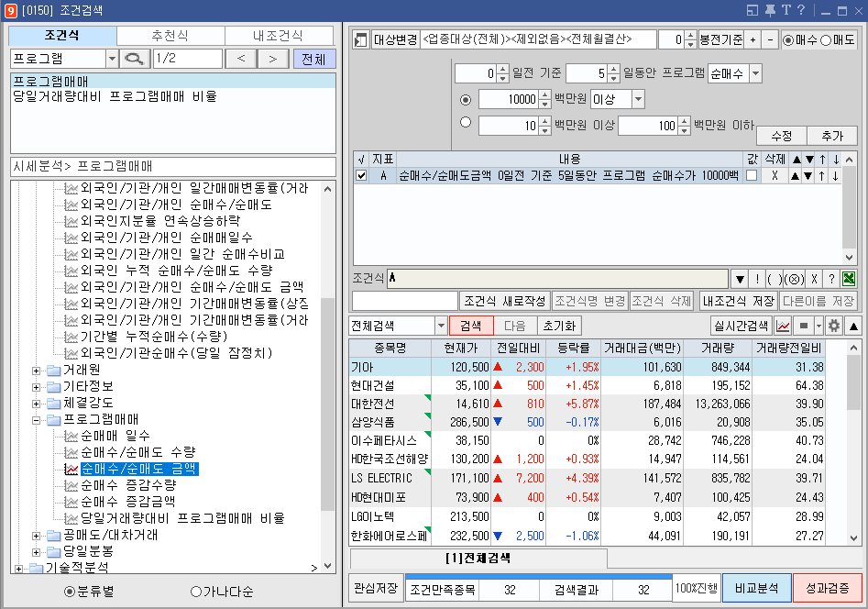Uncheck condition A checkbox in indicator list

click(x=361, y=175)
